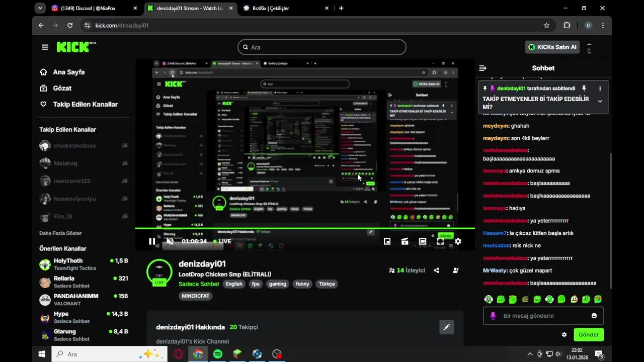This screenshot has height=362, width=644.
Task: Select the fps tag
Action: pos(256,284)
